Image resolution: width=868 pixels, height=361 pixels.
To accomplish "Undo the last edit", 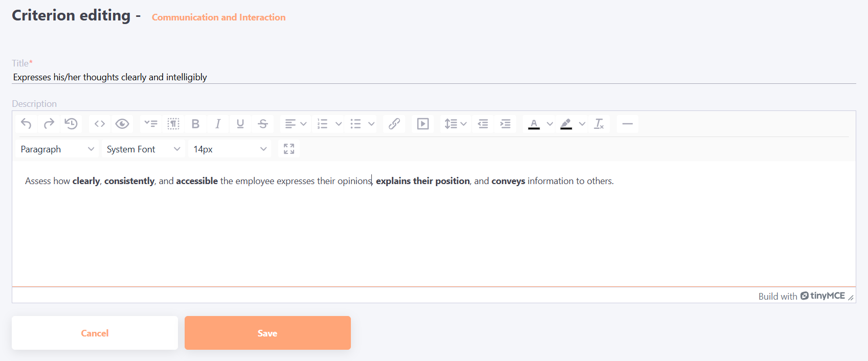I will (x=26, y=124).
